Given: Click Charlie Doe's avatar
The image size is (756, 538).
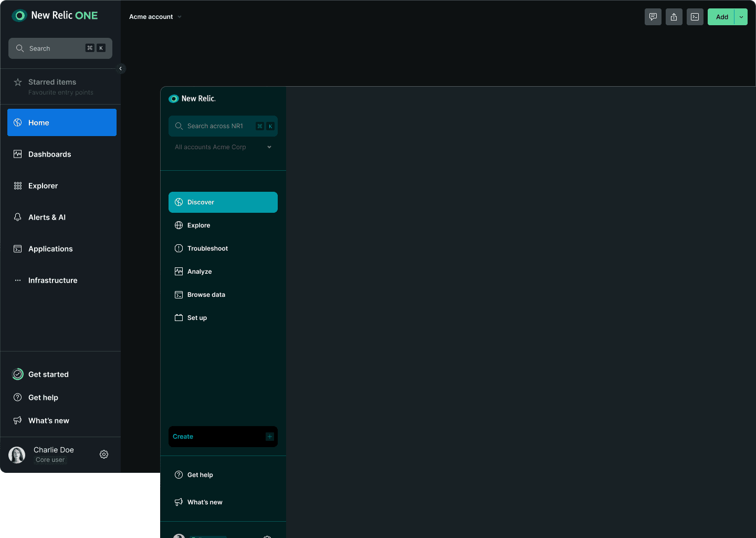Looking at the screenshot, I should 17,454.
